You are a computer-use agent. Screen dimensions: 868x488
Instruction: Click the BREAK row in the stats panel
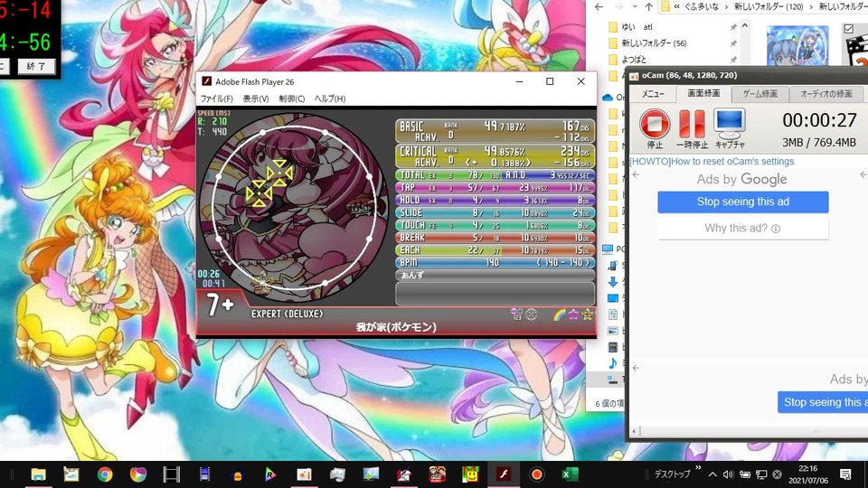[495, 238]
